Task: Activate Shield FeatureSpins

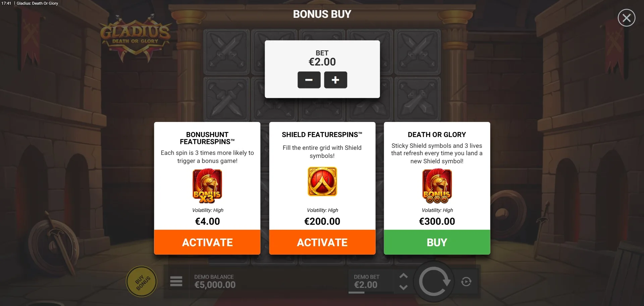Action: click(x=322, y=242)
